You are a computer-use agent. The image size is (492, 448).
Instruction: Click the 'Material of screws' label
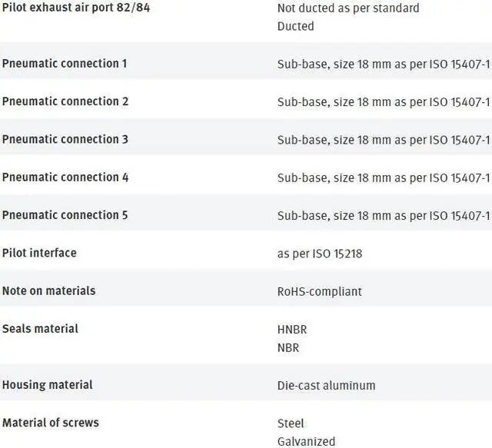(x=50, y=423)
